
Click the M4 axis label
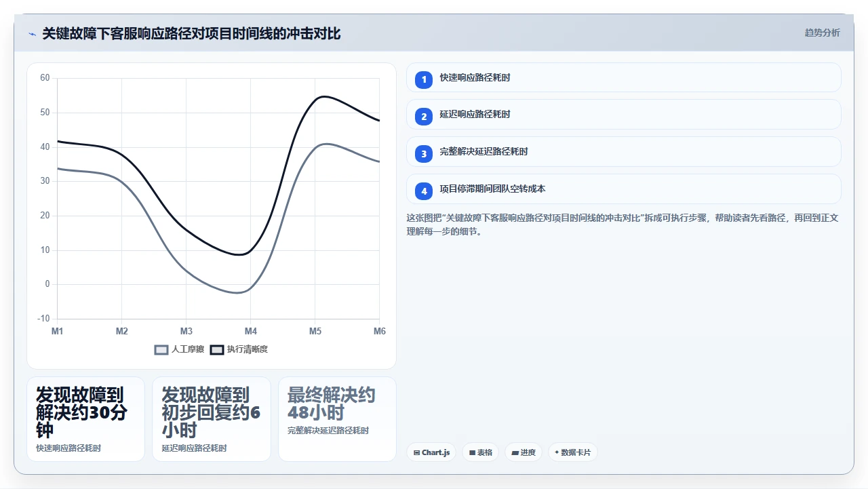pyautogui.click(x=251, y=331)
